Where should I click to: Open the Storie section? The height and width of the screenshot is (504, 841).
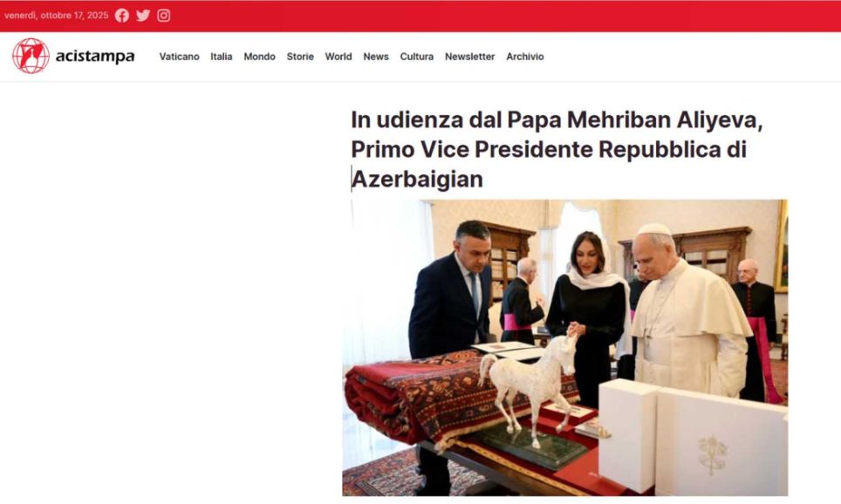pyautogui.click(x=300, y=57)
